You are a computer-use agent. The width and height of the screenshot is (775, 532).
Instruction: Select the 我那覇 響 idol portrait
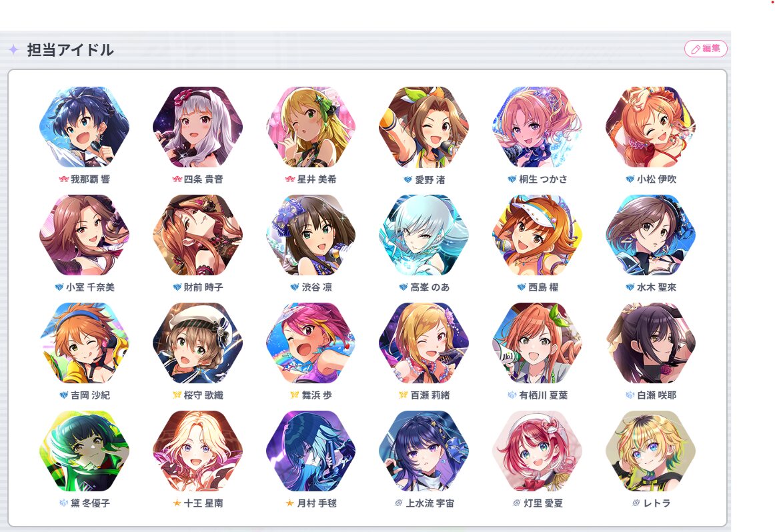[85, 127]
